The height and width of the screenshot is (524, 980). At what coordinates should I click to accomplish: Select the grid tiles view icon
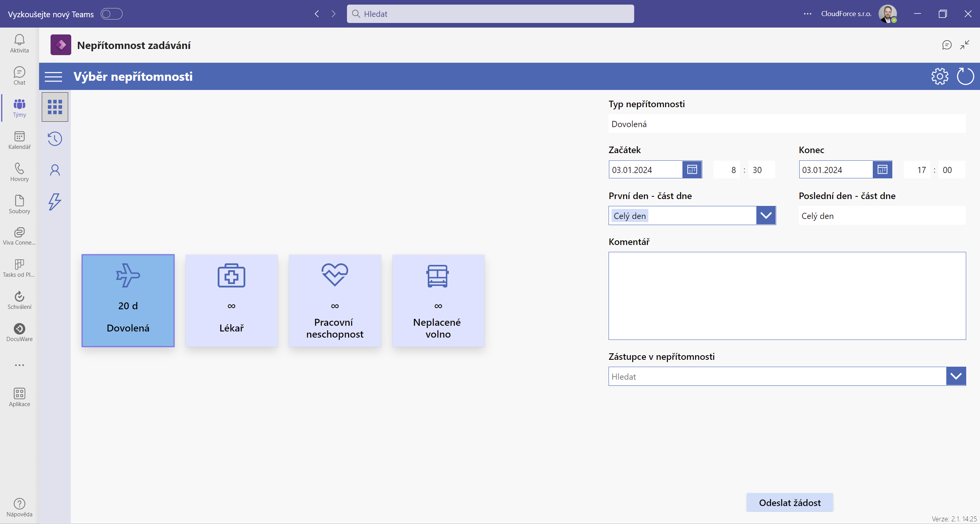click(x=55, y=107)
